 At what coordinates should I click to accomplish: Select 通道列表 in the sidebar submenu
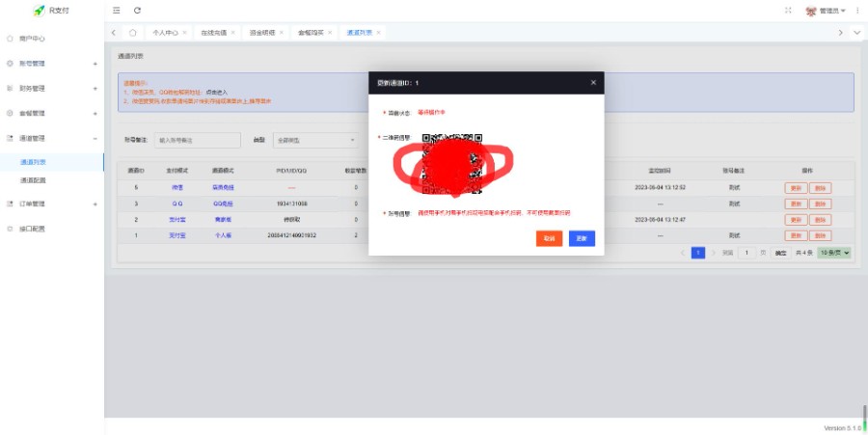click(x=33, y=162)
